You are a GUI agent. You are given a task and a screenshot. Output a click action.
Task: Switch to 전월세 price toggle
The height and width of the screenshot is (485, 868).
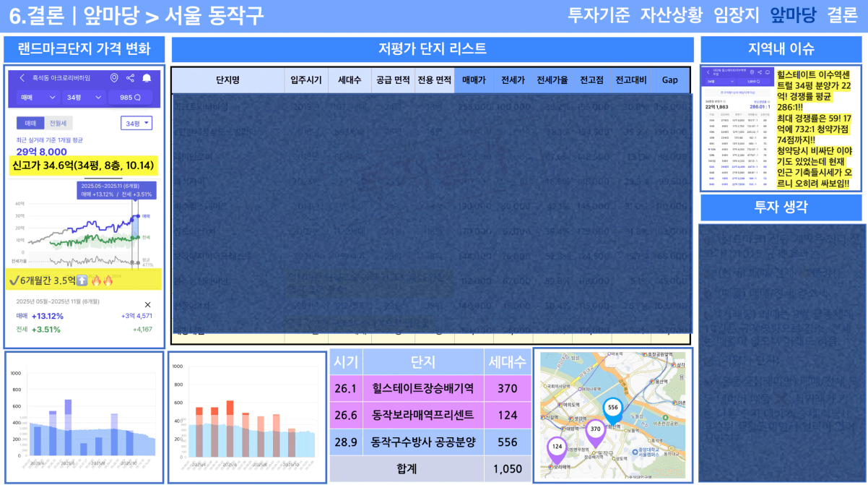point(60,124)
